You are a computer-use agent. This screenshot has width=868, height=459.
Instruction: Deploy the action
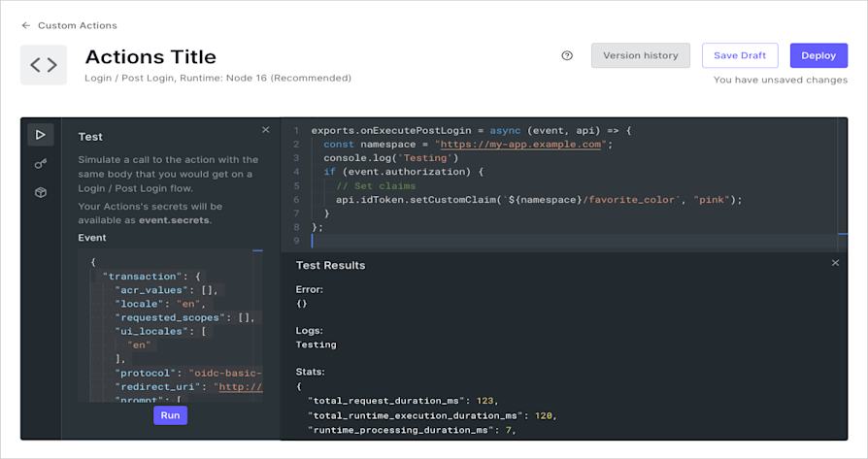(818, 55)
